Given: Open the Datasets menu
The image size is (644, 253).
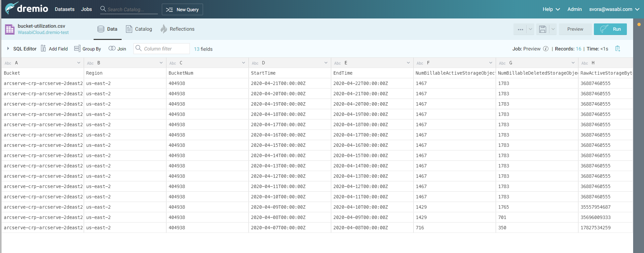Looking at the screenshot, I should click(x=65, y=9).
